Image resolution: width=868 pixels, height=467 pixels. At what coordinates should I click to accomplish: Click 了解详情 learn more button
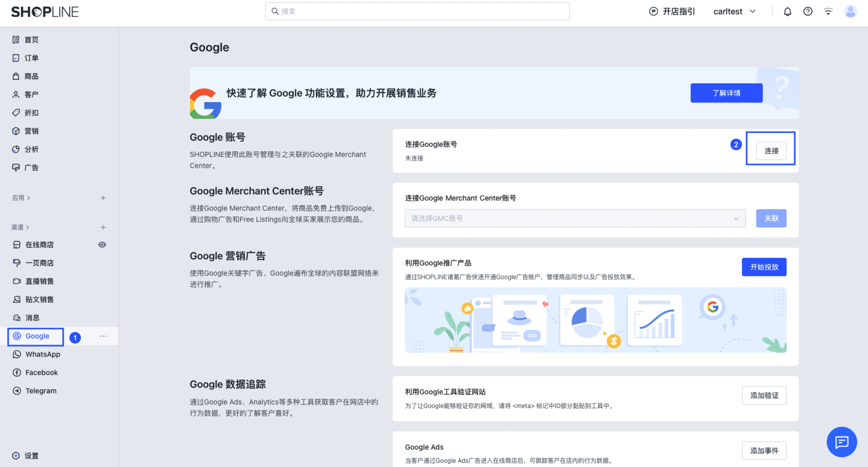[x=726, y=93]
